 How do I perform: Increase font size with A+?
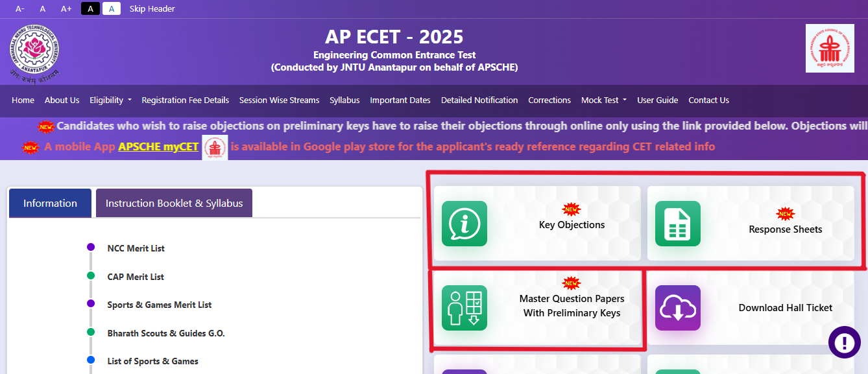(66, 8)
